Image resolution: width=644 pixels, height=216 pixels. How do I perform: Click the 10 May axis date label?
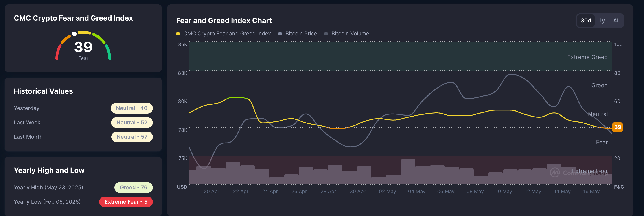(504, 191)
